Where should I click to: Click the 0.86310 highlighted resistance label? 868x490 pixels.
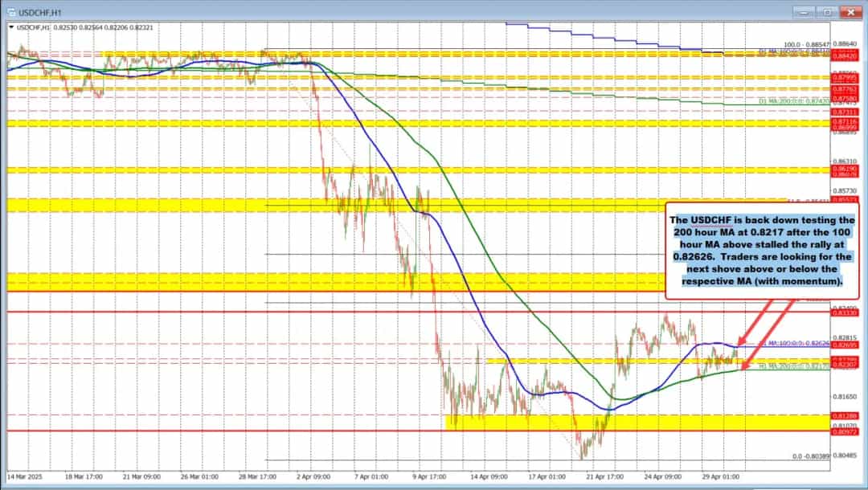coord(846,161)
